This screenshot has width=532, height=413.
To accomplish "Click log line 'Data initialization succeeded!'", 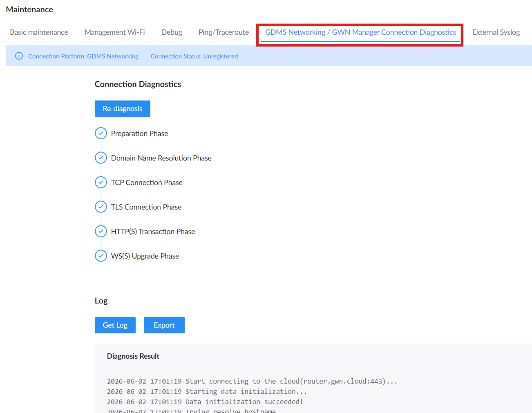I will (205, 402).
